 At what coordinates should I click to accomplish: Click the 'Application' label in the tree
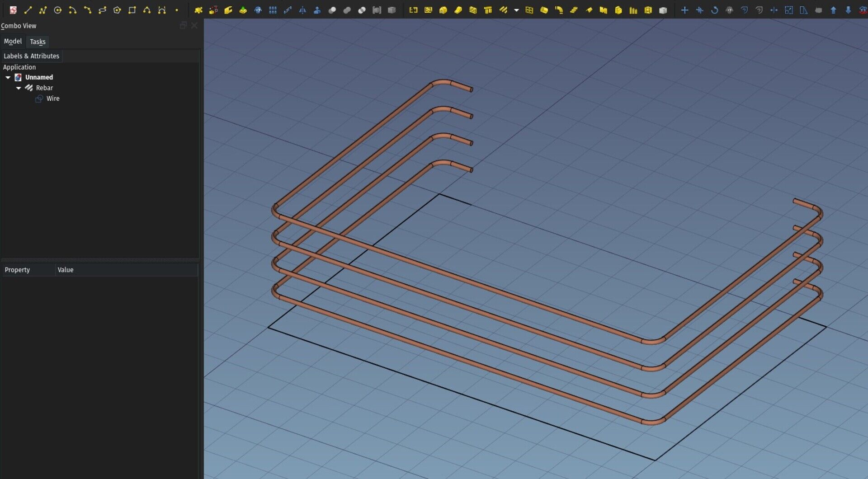point(19,67)
